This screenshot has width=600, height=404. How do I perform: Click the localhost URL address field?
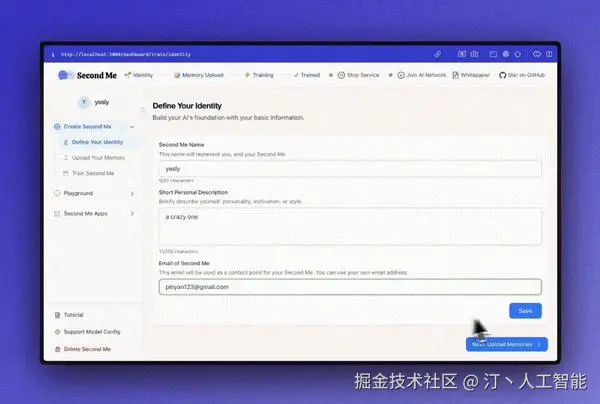[x=126, y=54]
